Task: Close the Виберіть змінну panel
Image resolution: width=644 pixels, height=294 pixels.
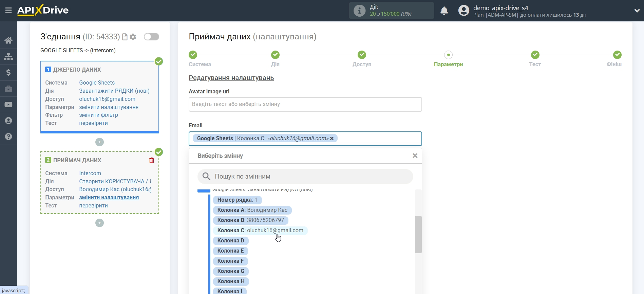Action: pyautogui.click(x=415, y=156)
